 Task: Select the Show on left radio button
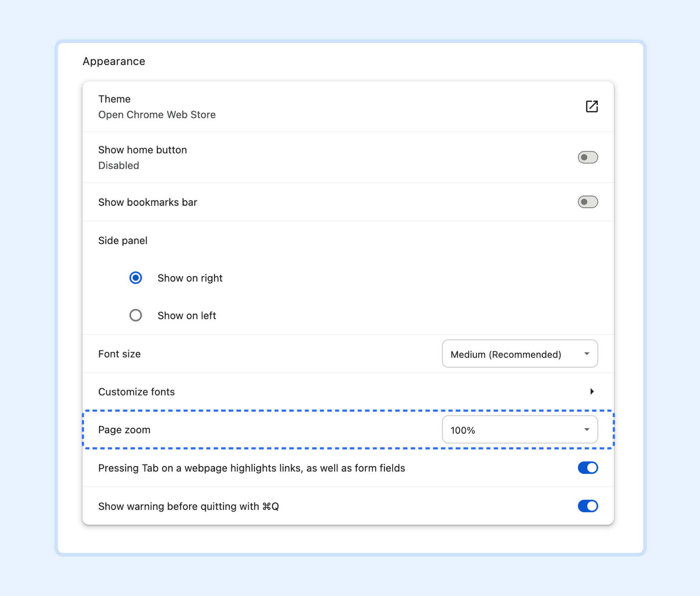[x=136, y=315]
